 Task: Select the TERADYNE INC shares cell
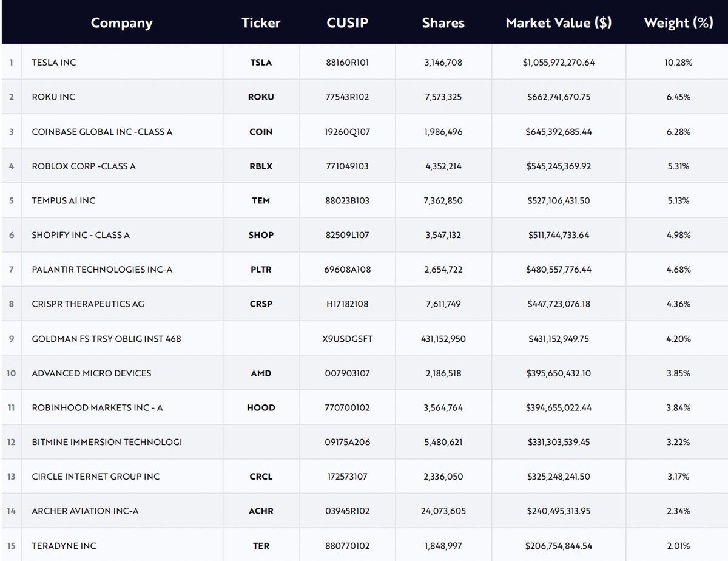click(x=443, y=545)
